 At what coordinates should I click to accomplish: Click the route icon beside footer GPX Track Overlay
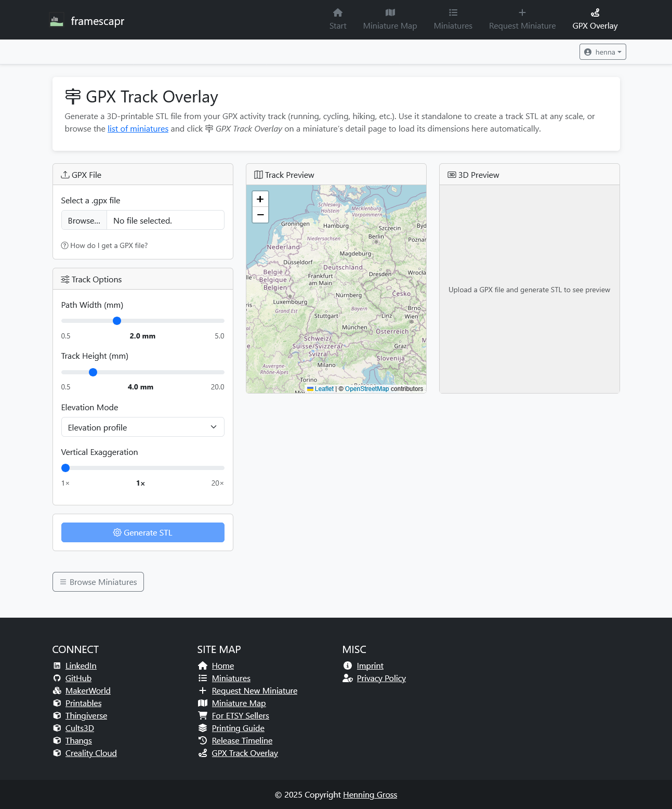coord(203,753)
